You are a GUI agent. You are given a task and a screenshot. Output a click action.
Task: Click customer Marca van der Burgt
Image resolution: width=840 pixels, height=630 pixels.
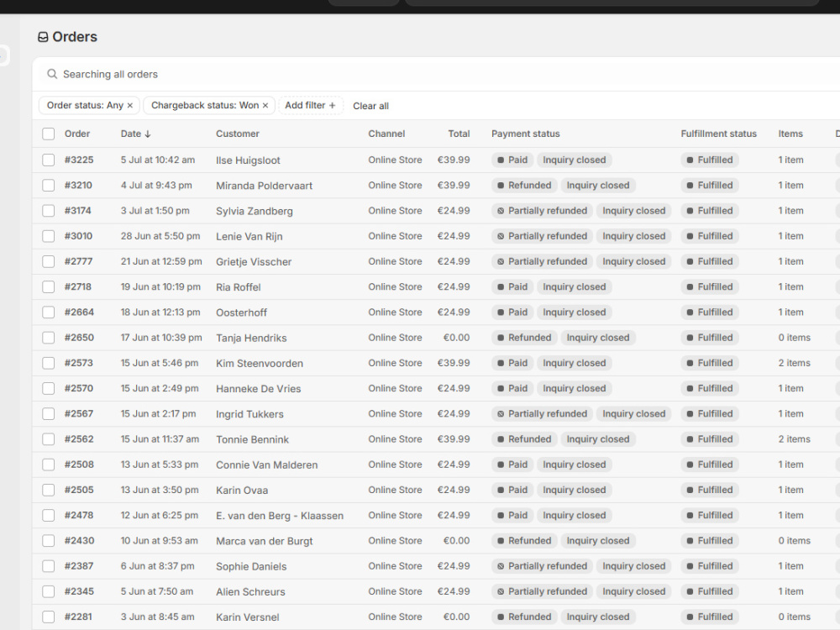click(x=264, y=541)
